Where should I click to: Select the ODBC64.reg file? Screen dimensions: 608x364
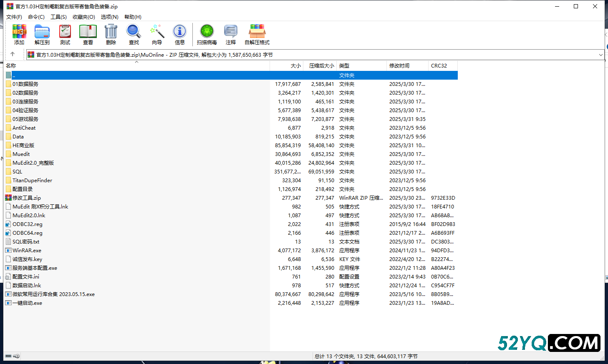[x=27, y=233]
